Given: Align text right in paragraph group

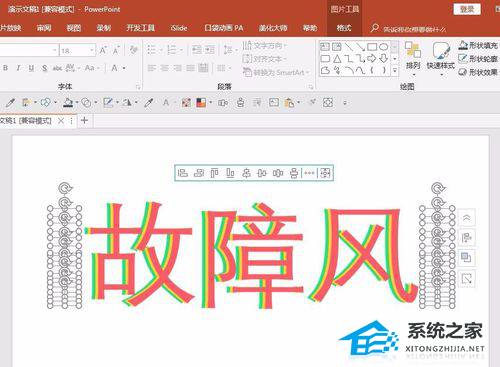Looking at the screenshot, I should pos(178,68).
